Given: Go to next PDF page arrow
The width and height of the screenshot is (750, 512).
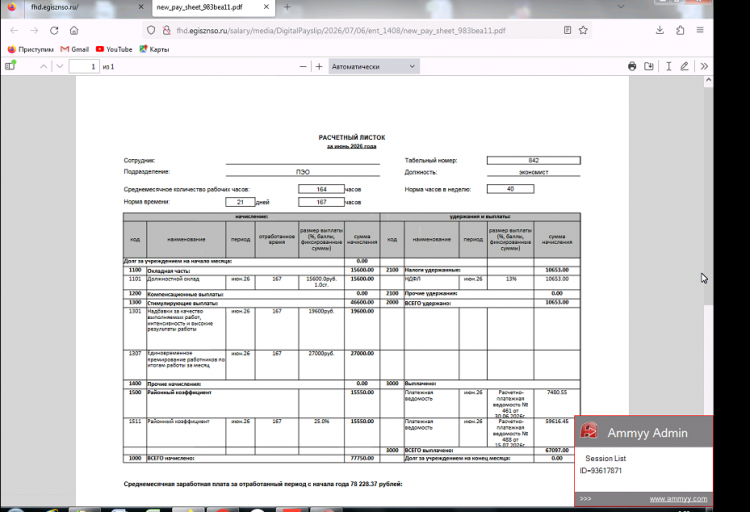Looking at the screenshot, I should point(60,67).
